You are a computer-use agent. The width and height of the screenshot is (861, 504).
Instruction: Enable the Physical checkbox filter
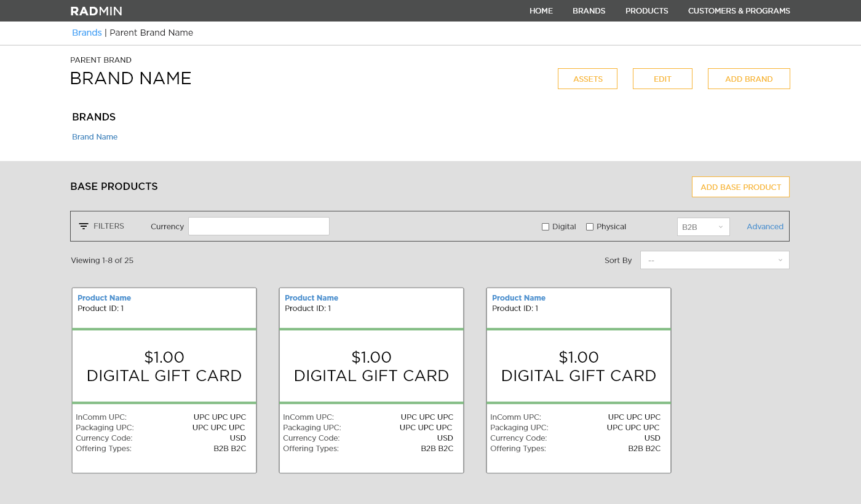590,227
